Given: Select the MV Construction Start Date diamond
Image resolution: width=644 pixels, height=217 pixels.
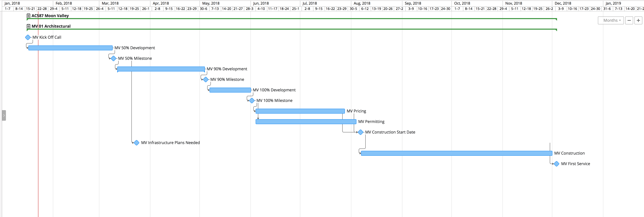Looking at the screenshot, I should [x=361, y=132].
